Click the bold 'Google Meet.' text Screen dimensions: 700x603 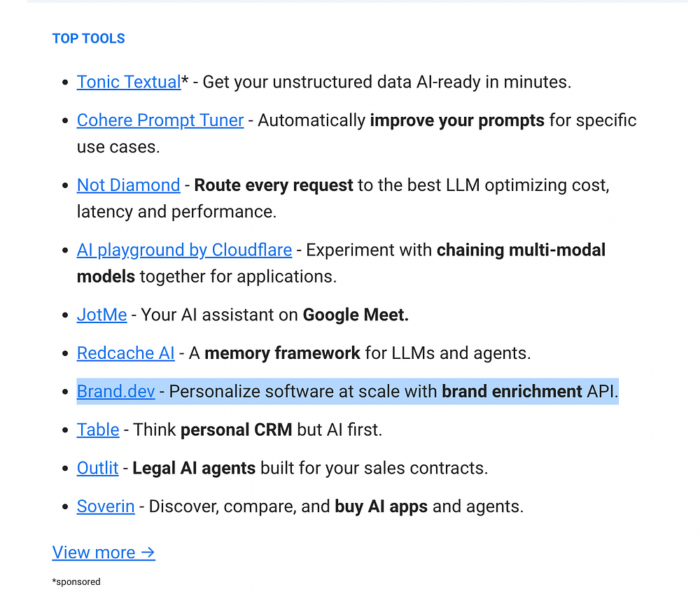[356, 315]
